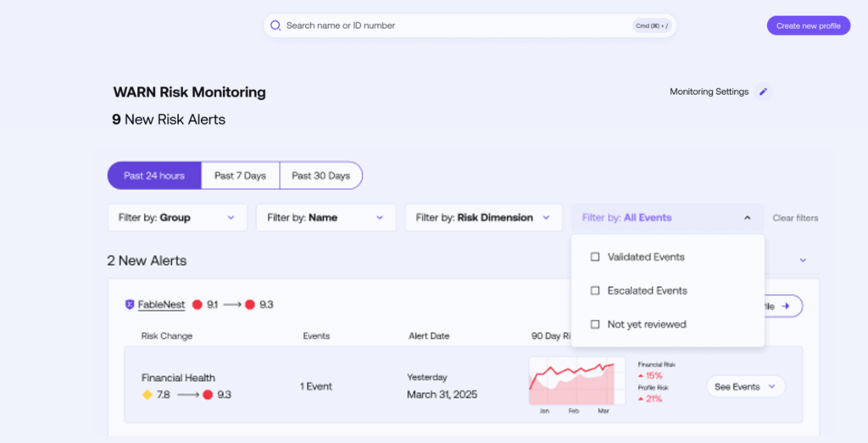Check the Validated Events checkbox
The height and width of the screenshot is (443, 868).
tap(595, 257)
